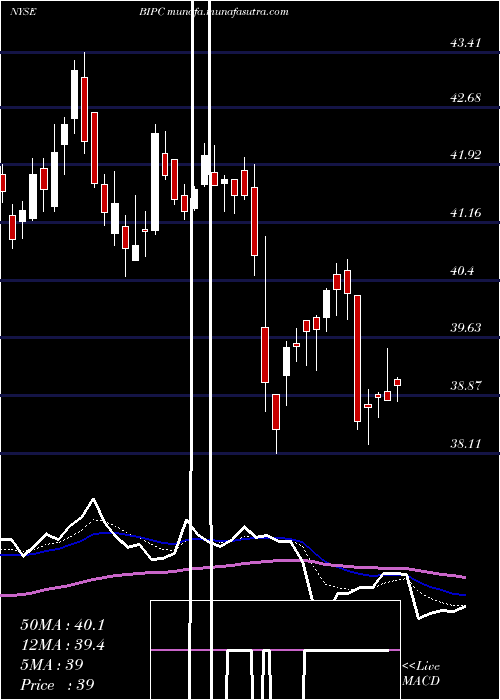Click the <<Live MACD label
Image resolution: width=500 pixels, height=700 pixels.
pyautogui.click(x=421, y=674)
